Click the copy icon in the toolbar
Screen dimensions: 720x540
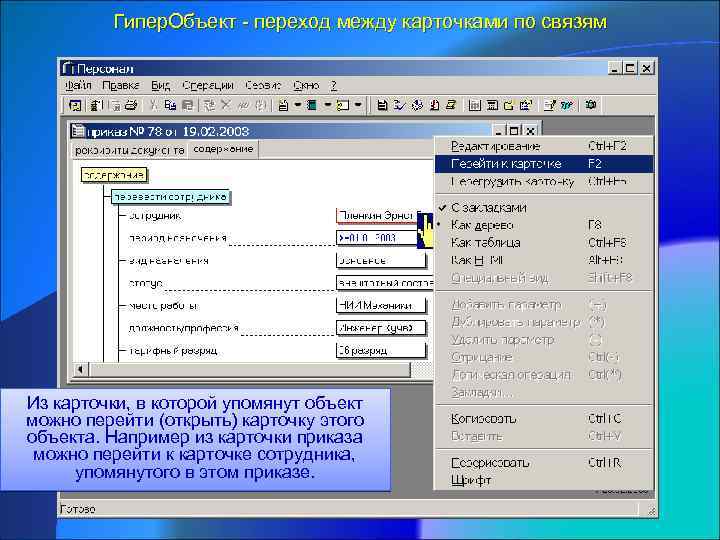[170, 106]
